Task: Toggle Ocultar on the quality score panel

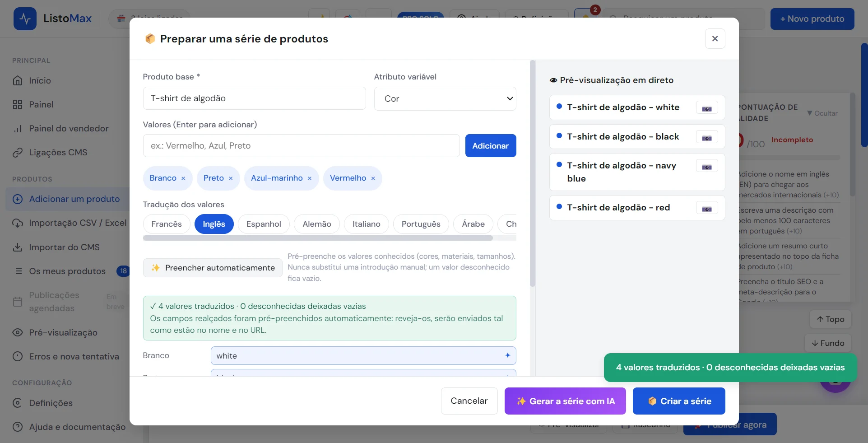Action: click(x=822, y=113)
